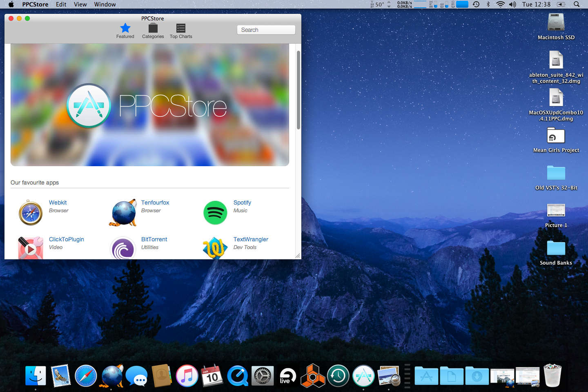
Task: Select ableton_suite_842 dmg file on desktop
Action: (x=556, y=67)
